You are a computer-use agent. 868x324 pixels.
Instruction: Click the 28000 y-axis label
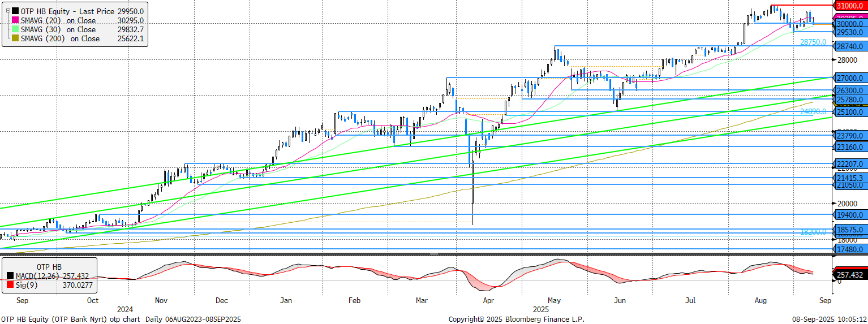pyautogui.click(x=847, y=60)
